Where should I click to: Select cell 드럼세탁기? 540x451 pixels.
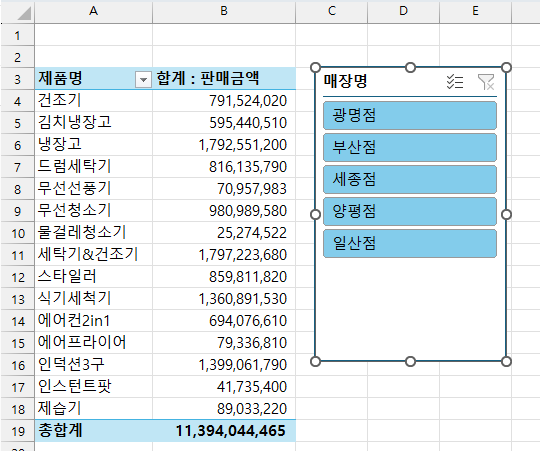(93, 167)
